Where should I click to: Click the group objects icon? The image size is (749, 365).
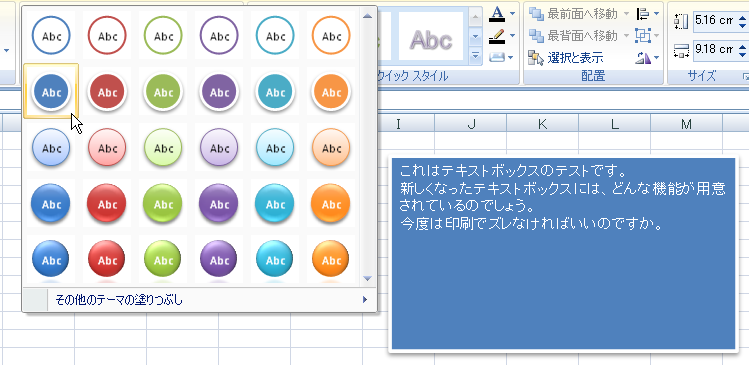click(x=642, y=35)
